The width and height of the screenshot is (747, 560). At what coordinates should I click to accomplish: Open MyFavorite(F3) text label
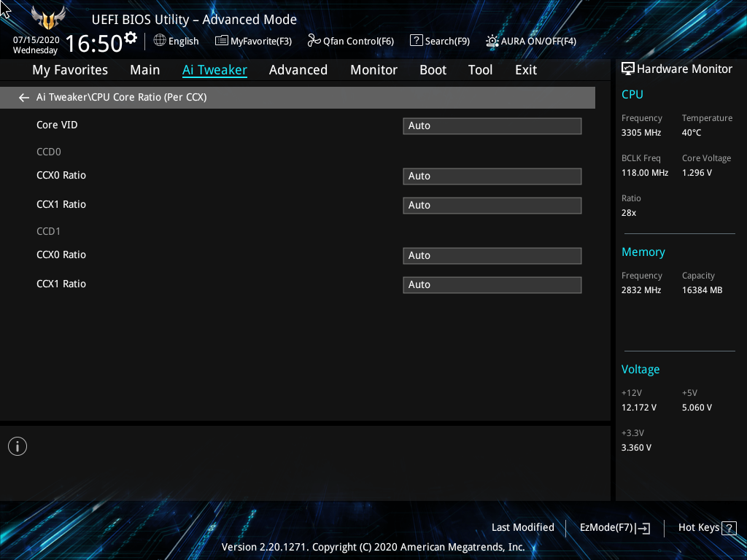261,42
